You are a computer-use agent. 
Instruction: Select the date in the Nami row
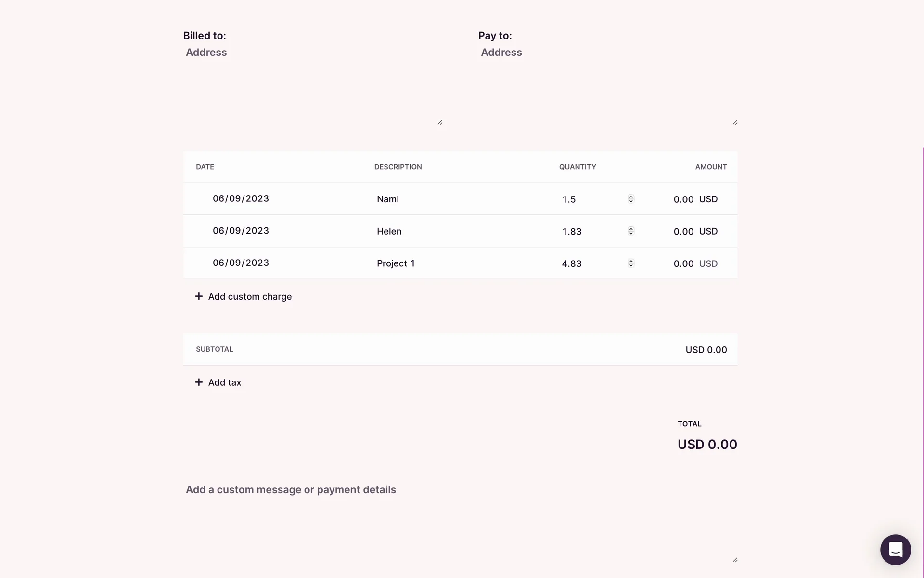pyautogui.click(x=241, y=199)
